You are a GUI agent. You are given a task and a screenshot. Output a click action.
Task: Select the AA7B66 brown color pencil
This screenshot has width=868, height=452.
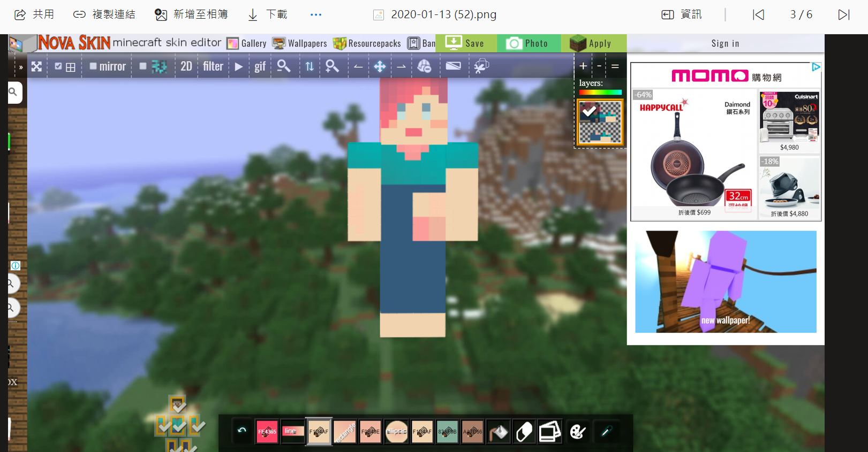473,432
